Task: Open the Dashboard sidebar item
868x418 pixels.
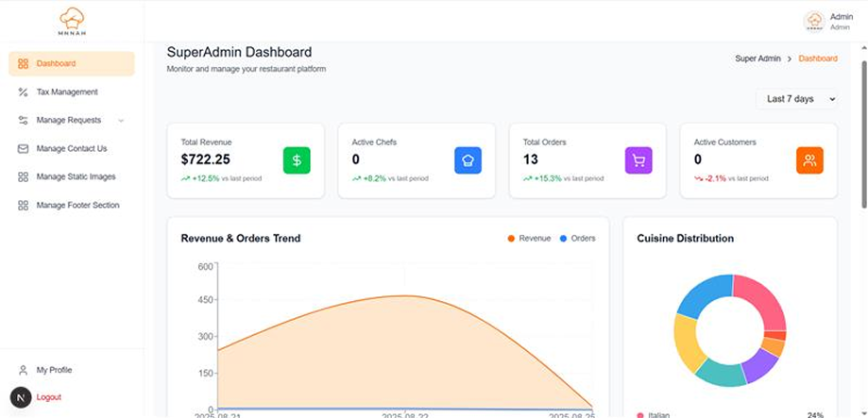Action: pyautogui.click(x=72, y=63)
